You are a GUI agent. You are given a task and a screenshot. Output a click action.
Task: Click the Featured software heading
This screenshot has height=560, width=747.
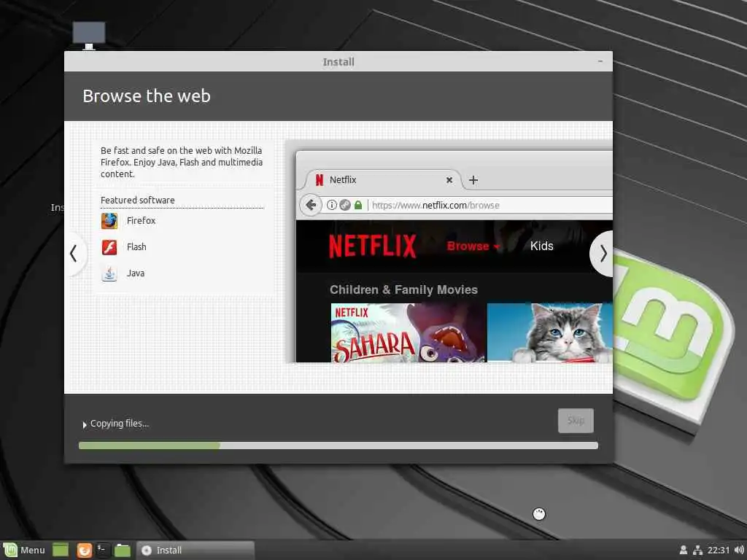tap(138, 201)
